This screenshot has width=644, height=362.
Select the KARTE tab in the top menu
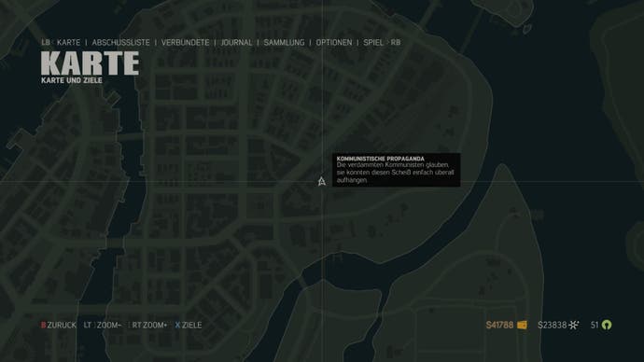point(68,42)
